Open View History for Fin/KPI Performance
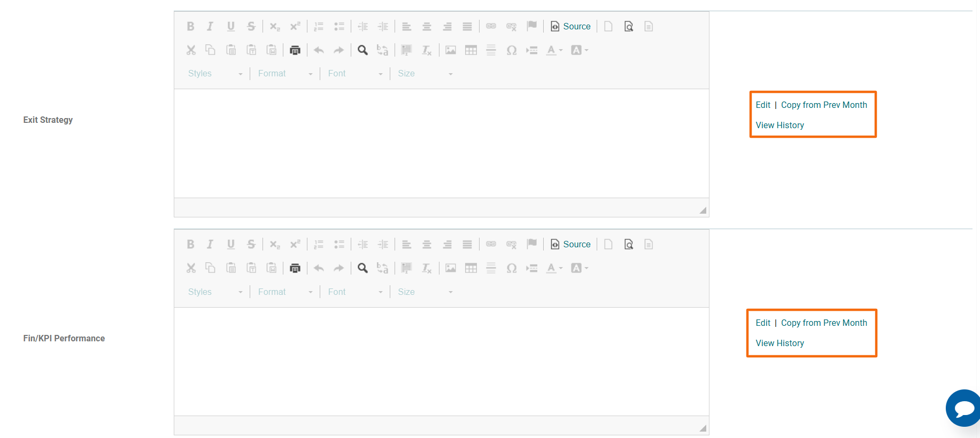This screenshot has height=438, width=980. (x=780, y=343)
